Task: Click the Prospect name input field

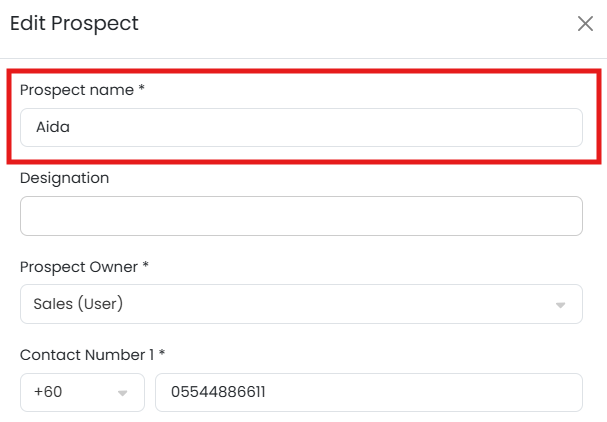Action: [x=300, y=128]
